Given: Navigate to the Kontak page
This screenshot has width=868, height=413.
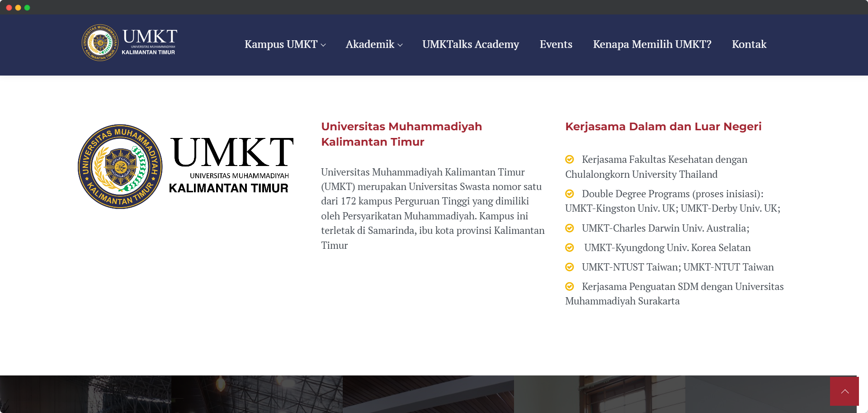Looking at the screenshot, I should pos(749,44).
